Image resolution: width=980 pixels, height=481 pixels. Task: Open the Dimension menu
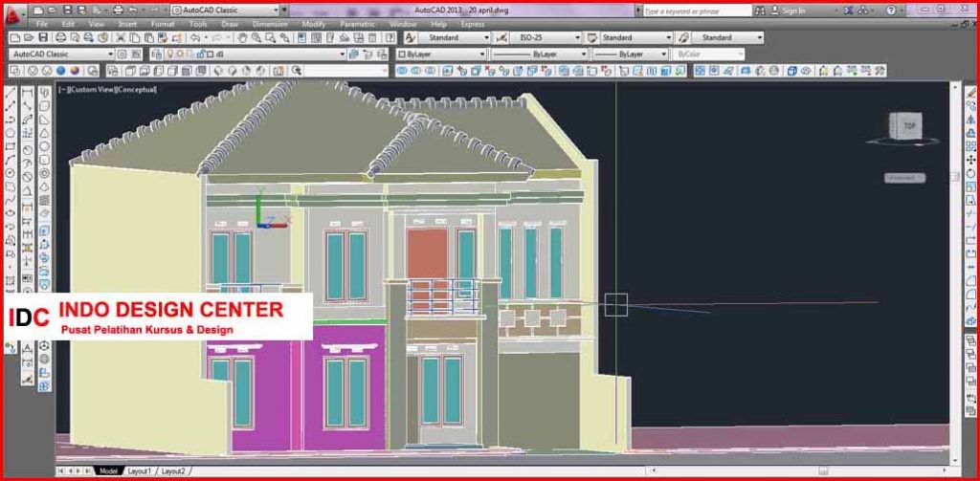point(270,24)
